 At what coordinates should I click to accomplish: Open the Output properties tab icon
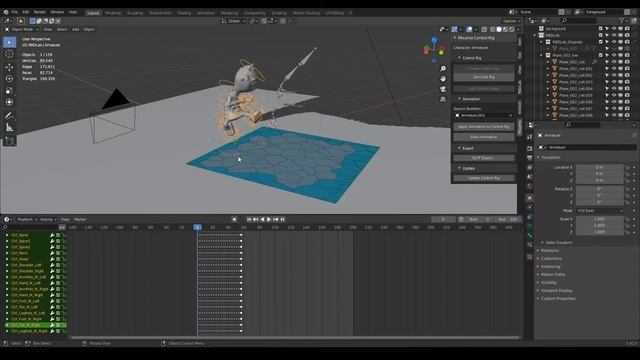click(x=530, y=158)
